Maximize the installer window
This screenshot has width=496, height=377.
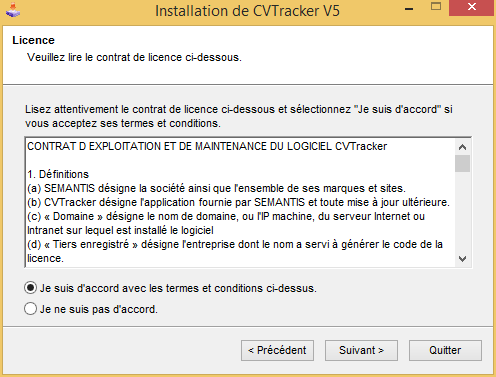(436, 7)
